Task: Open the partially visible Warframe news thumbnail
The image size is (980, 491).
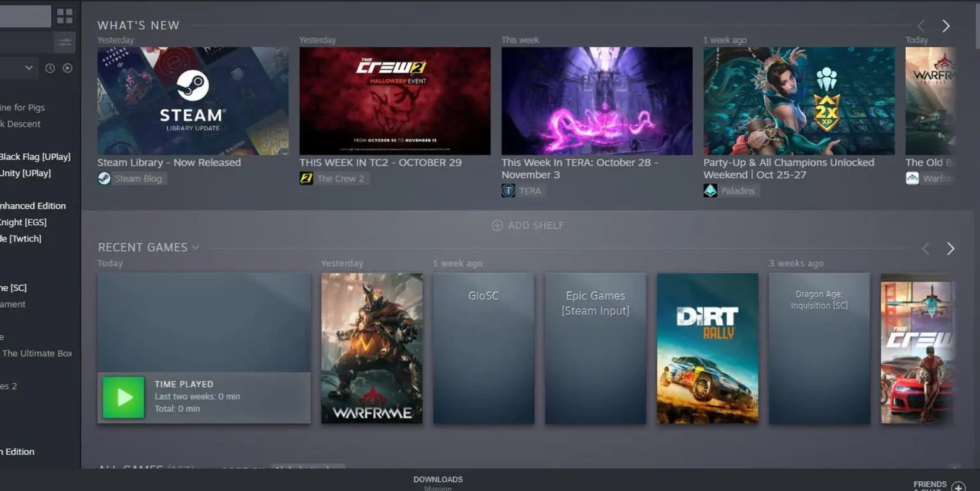Action: (x=930, y=101)
